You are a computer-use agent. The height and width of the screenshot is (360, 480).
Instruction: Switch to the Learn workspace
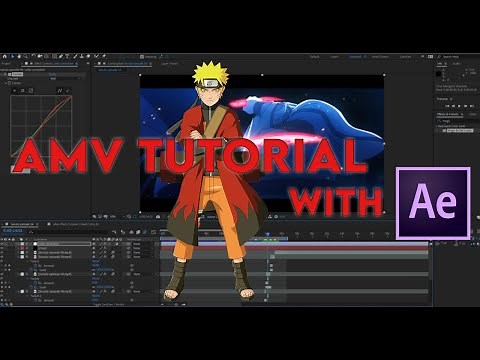coord(334,57)
